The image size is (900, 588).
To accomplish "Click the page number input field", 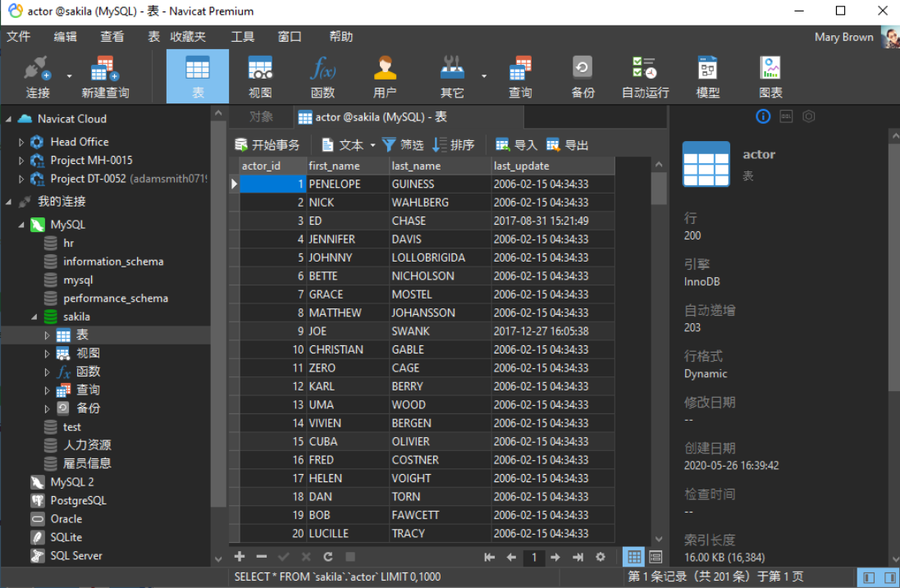I will [x=534, y=557].
